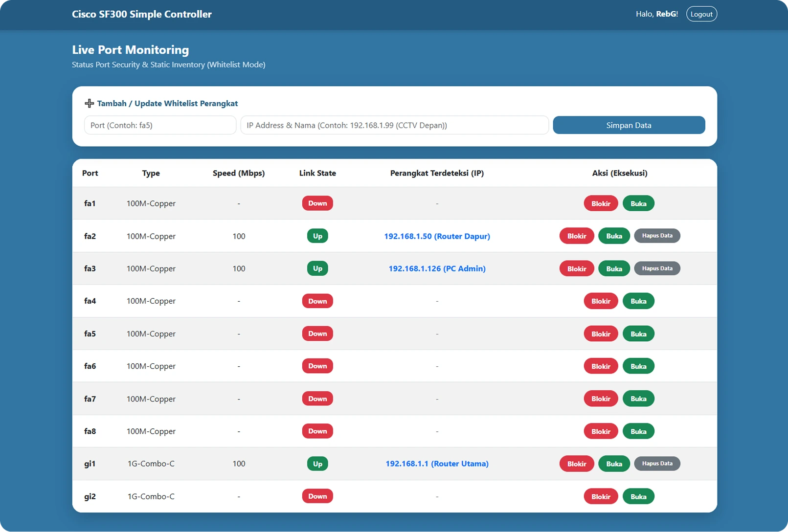Click Blokir for port fa2
The image size is (788, 532).
pyautogui.click(x=577, y=236)
